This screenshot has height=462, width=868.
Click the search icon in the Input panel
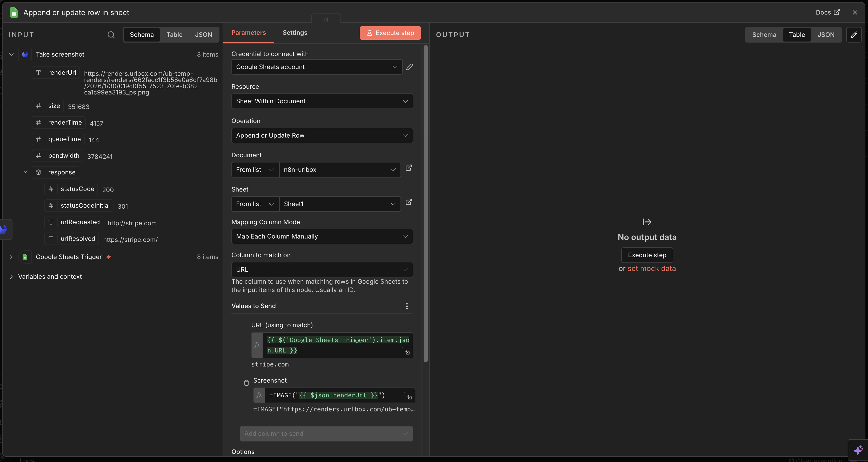point(111,35)
